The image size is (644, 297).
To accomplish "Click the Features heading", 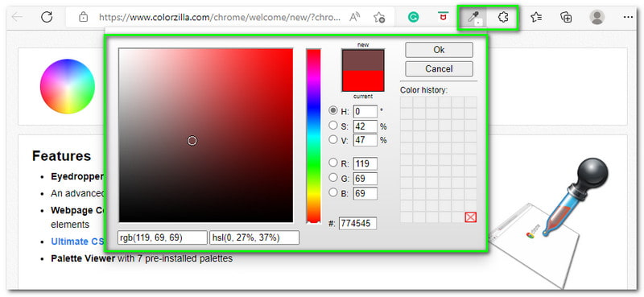I will 62,156.
